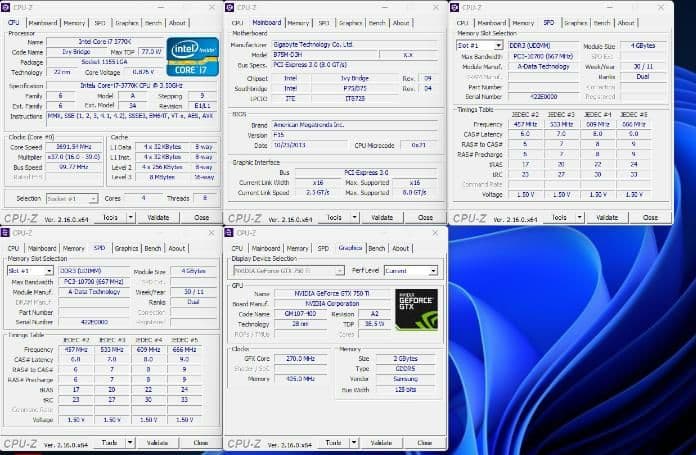Click Validate in the Mainboard window
This screenshot has height=455, width=696.
point(382,217)
